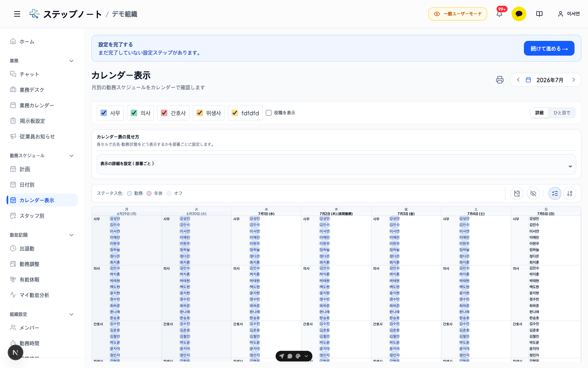Screen dimensions: 588x368
Task: Collapse the 業務 section
Action: (x=71, y=61)
